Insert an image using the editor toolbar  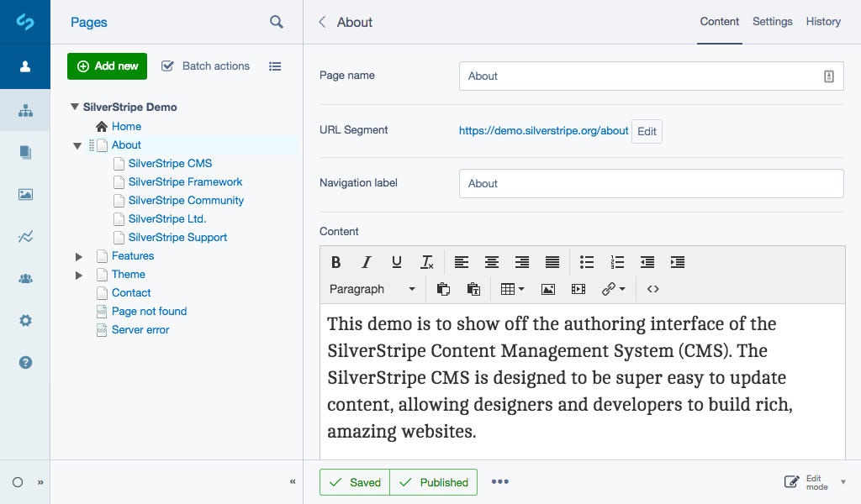548,289
